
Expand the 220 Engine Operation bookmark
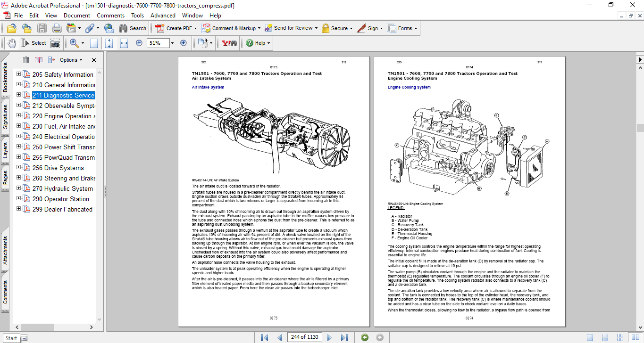pyautogui.click(x=19, y=116)
